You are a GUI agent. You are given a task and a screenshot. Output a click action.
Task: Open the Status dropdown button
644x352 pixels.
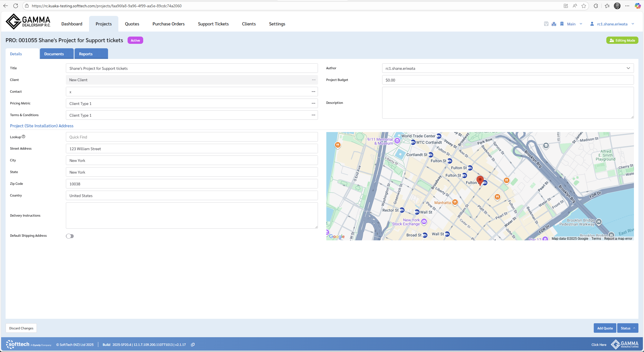[x=628, y=328]
